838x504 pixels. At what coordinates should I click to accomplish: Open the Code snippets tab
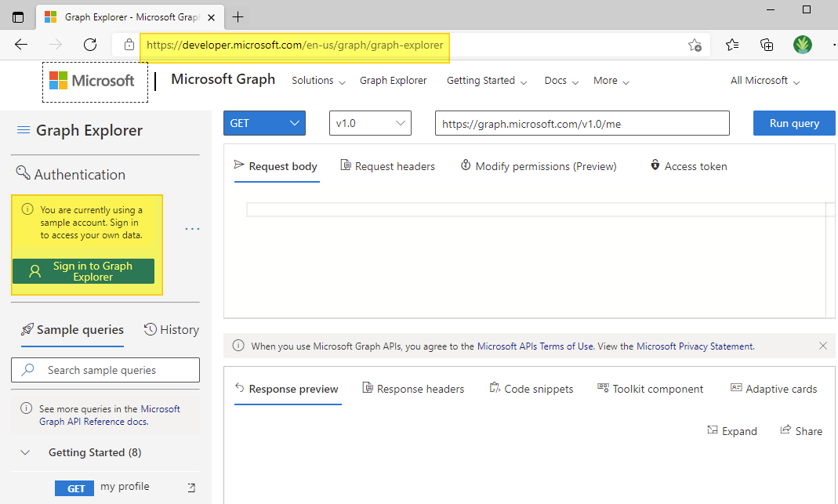[531, 389]
